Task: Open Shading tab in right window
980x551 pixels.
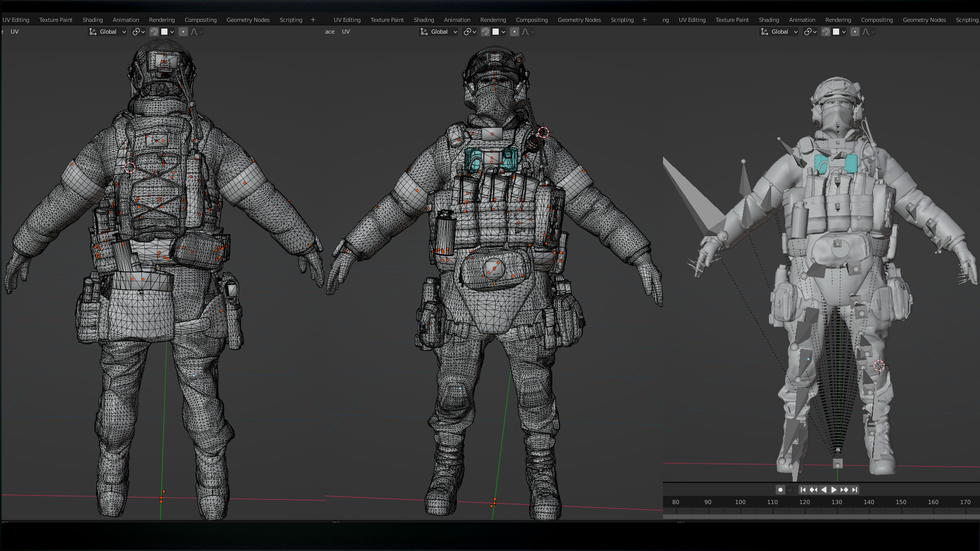Action: coord(769,20)
